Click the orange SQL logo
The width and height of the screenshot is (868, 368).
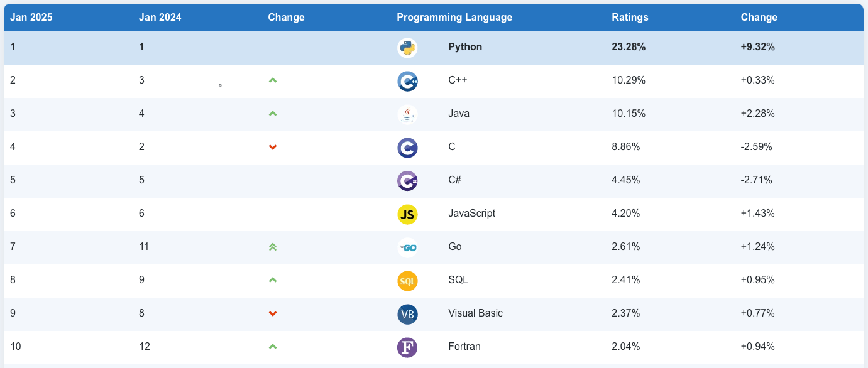407,281
